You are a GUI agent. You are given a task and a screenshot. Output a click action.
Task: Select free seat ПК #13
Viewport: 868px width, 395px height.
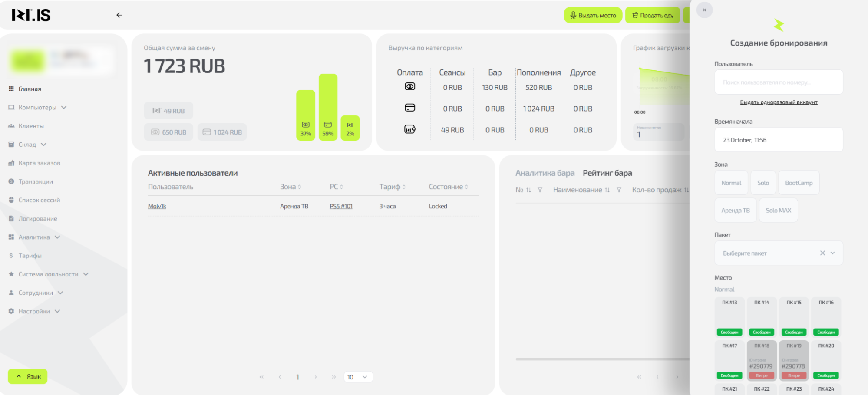pyautogui.click(x=729, y=317)
